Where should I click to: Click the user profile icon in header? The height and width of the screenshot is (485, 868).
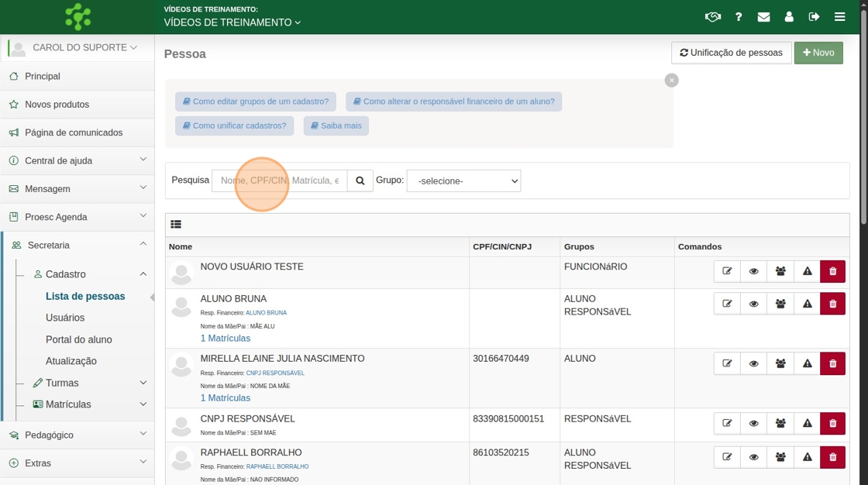pos(789,17)
